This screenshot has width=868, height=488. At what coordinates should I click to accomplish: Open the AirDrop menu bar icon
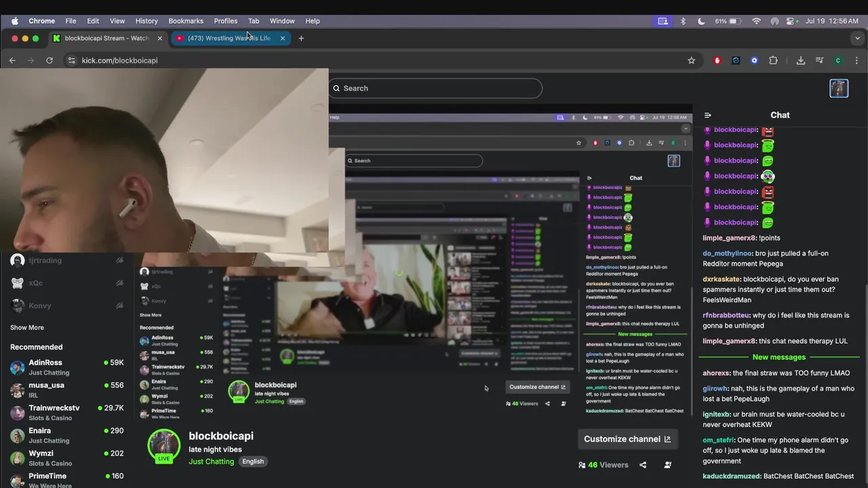click(774, 21)
